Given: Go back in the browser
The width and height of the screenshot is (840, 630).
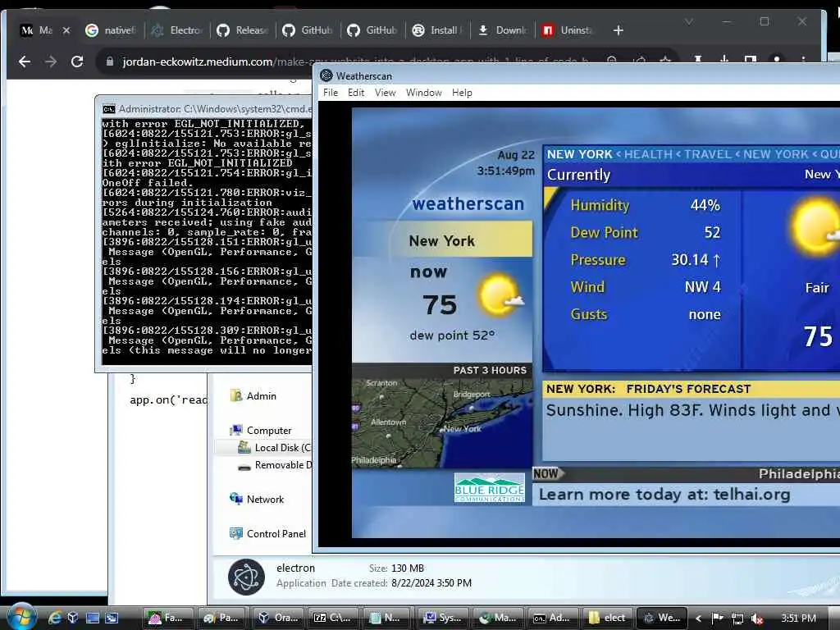Looking at the screenshot, I should 25,62.
